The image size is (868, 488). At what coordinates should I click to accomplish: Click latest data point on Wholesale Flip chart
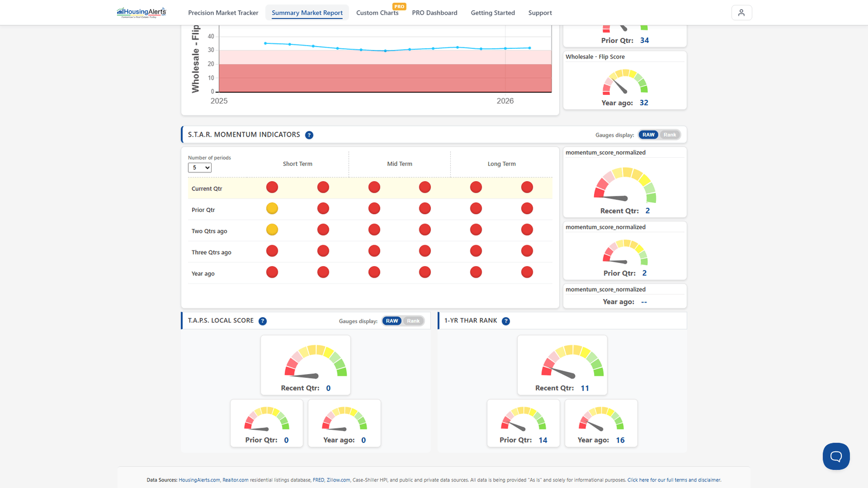(529, 48)
